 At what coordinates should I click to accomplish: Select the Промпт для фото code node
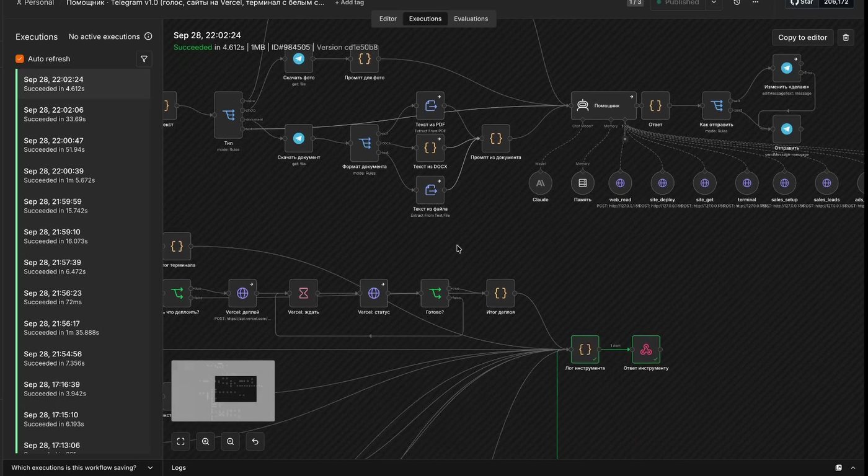click(x=365, y=59)
